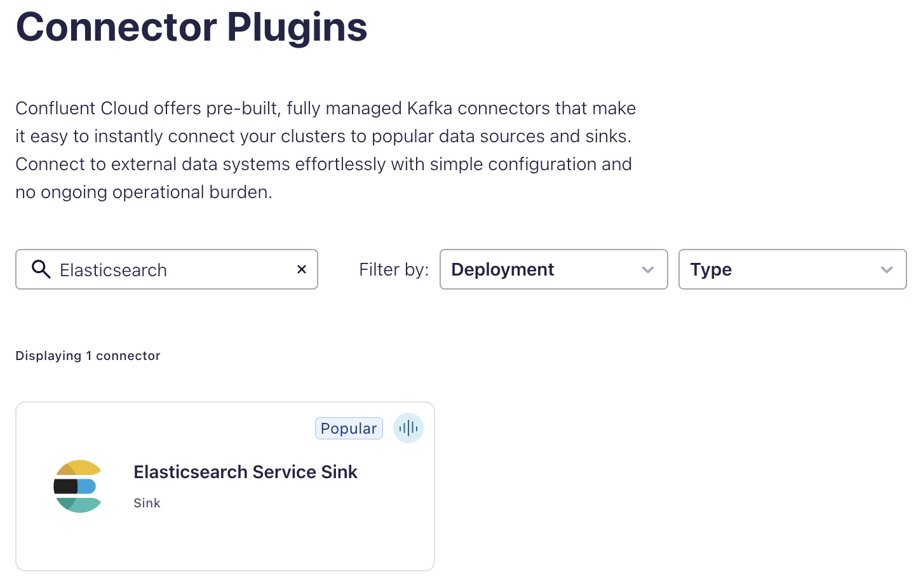916x588 pixels.
Task: Click the Elasticsearch search input field
Action: 166,269
